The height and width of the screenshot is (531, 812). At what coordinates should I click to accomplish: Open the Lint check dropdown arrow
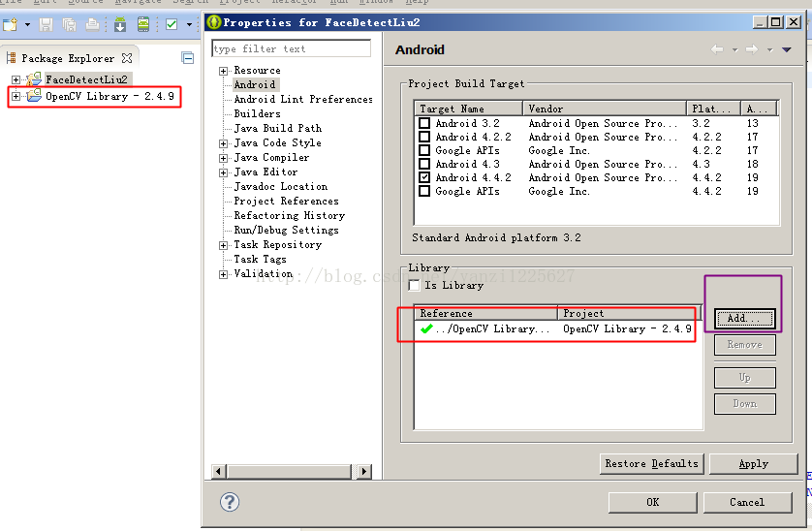click(189, 24)
